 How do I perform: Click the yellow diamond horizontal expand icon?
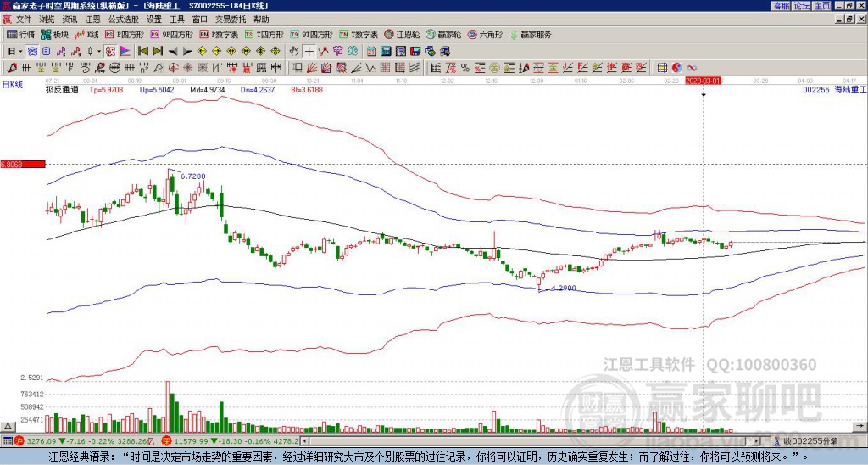click(x=231, y=52)
